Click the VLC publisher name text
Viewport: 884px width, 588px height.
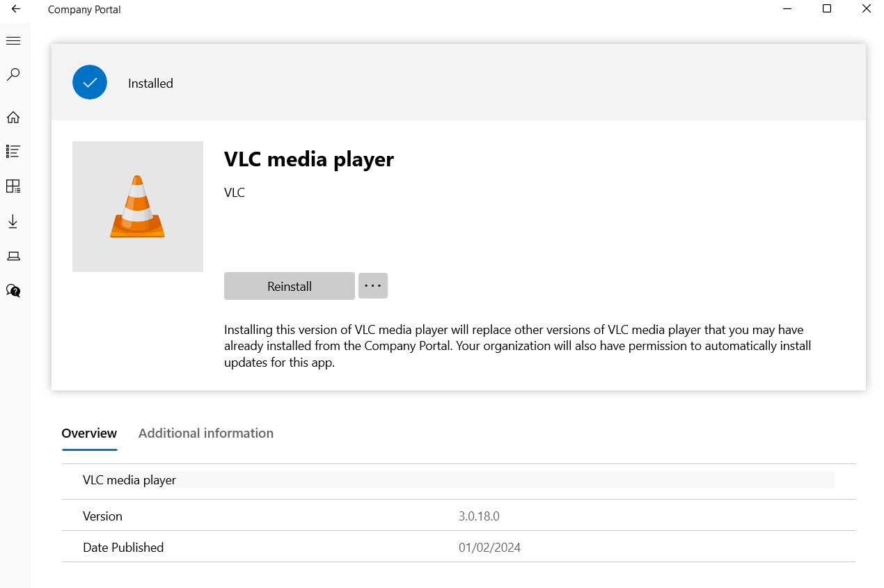pos(235,193)
